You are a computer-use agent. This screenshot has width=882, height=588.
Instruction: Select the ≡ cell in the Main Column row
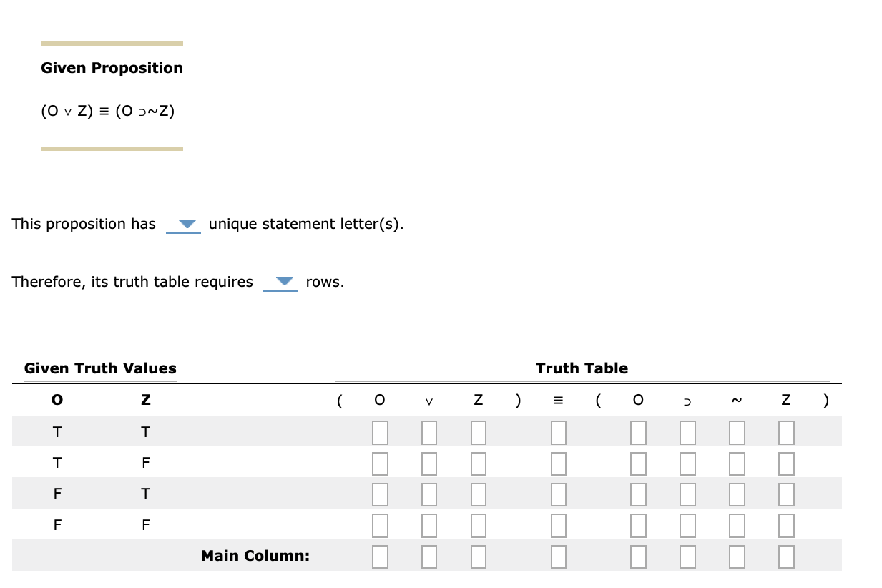click(558, 556)
